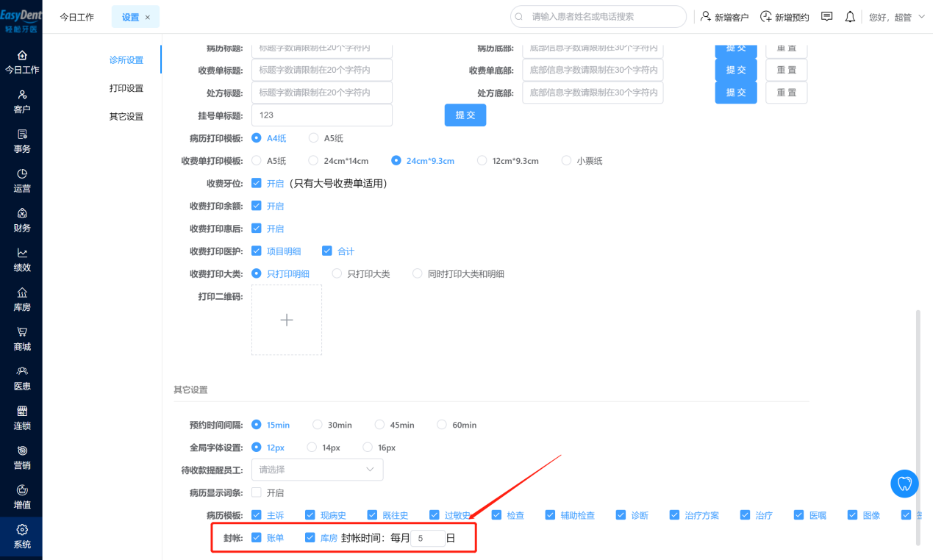Image resolution: width=933 pixels, height=560 pixels.
Task: Open the 事务 sidebar module
Action: [22, 142]
